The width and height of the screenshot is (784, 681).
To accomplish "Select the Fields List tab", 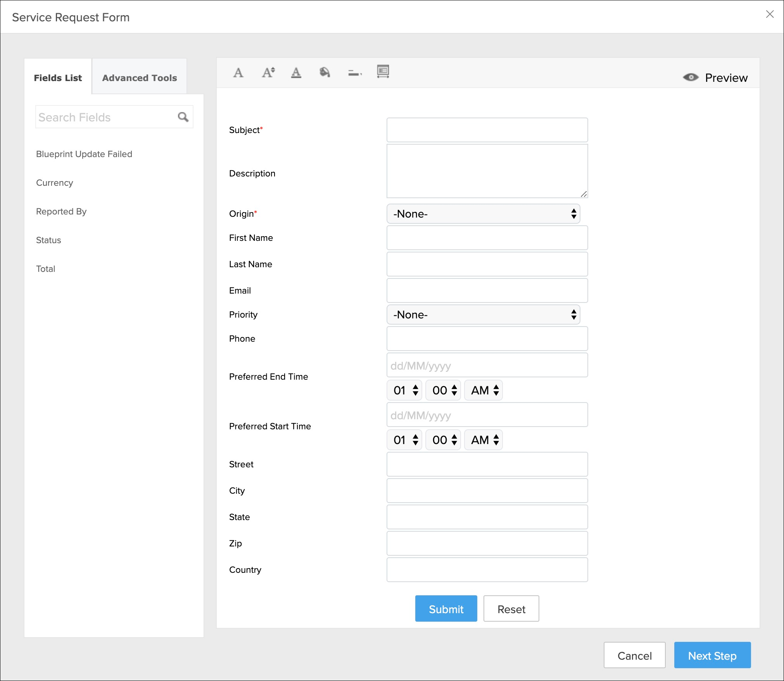I will 58,78.
